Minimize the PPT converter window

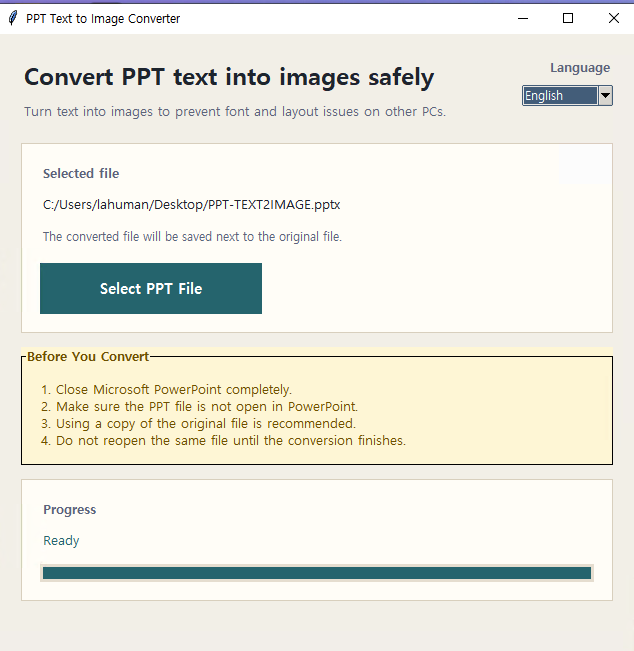click(x=523, y=18)
